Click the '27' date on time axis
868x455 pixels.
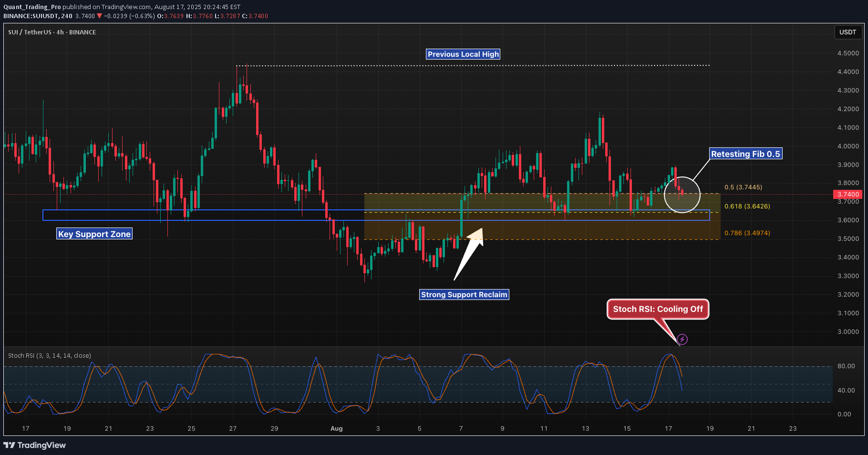(233, 428)
